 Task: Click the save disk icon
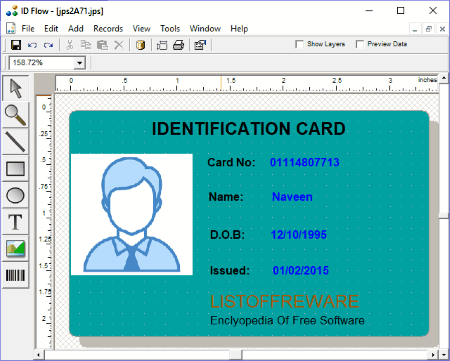point(16,45)
